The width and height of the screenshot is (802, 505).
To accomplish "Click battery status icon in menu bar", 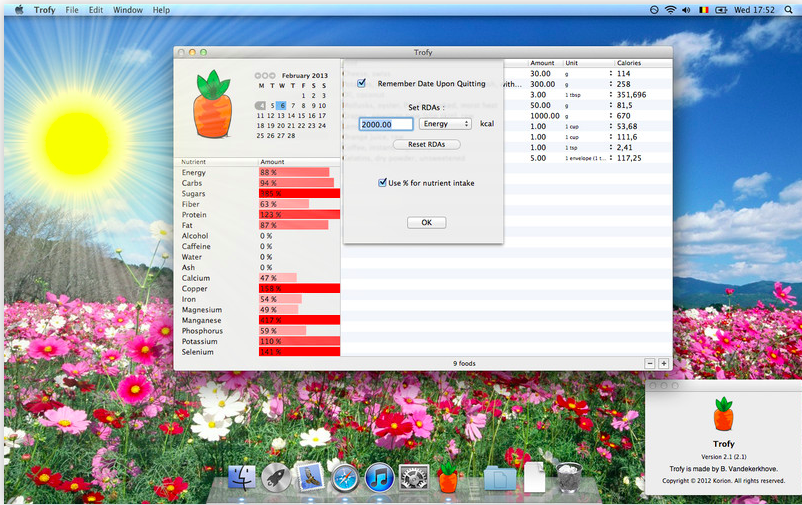I will 721,10.
